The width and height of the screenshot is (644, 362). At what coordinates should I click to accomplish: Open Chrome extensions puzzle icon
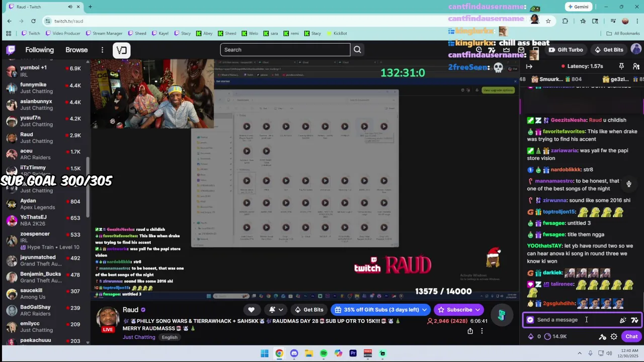click(x=565, y=21)
